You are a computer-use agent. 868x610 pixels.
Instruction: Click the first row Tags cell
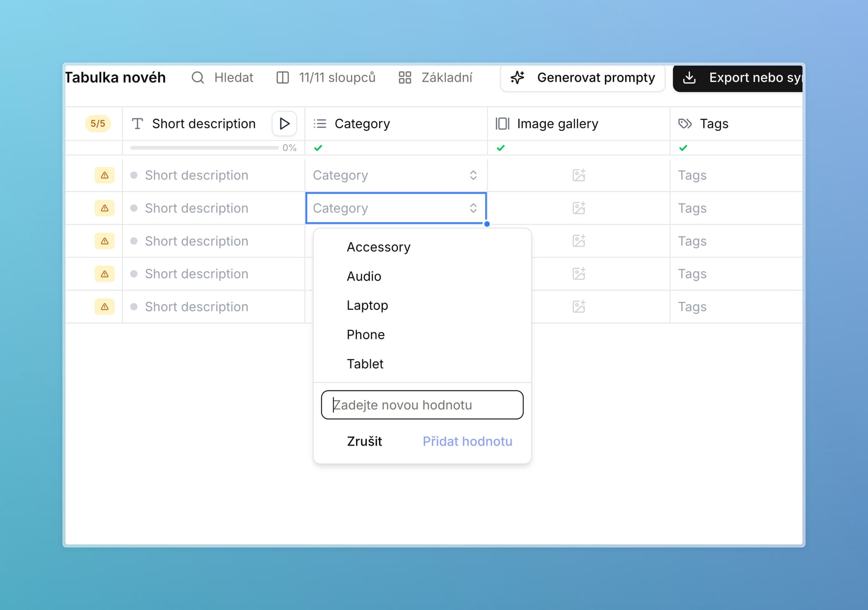(736, 175)
